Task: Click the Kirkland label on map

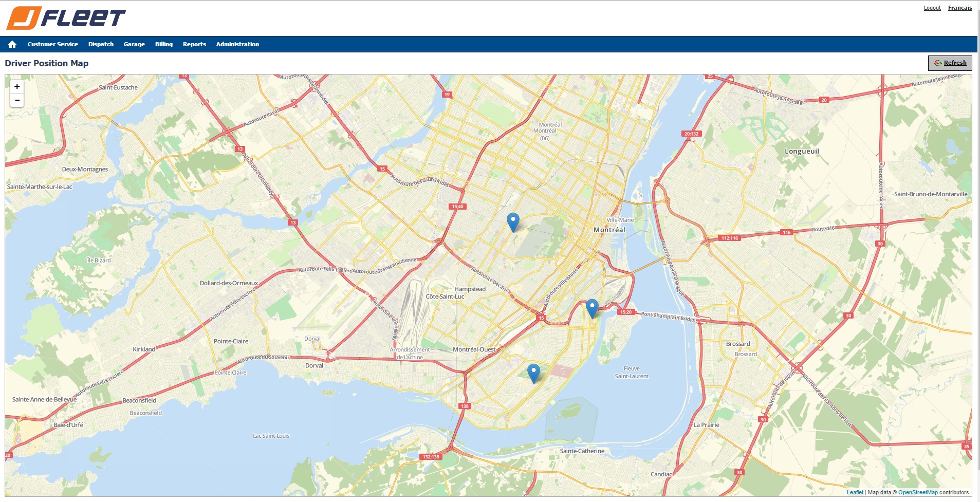Action: point(144,349)
